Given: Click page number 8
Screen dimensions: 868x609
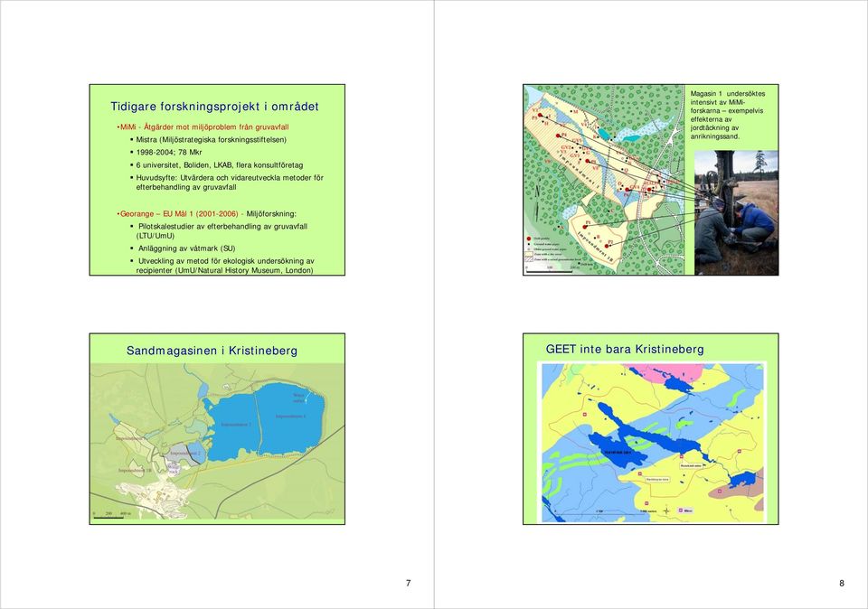Looking at the screenshot, I should pos(842,583).
